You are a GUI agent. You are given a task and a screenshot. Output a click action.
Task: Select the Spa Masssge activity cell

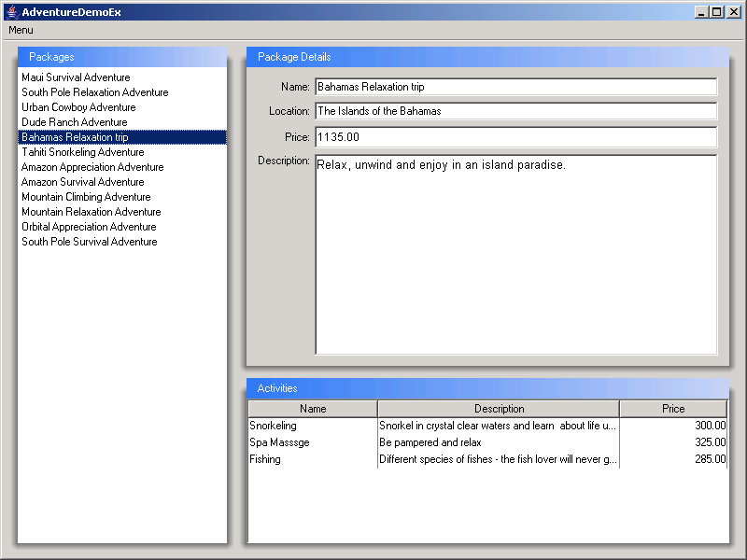(x=313, y=442)
